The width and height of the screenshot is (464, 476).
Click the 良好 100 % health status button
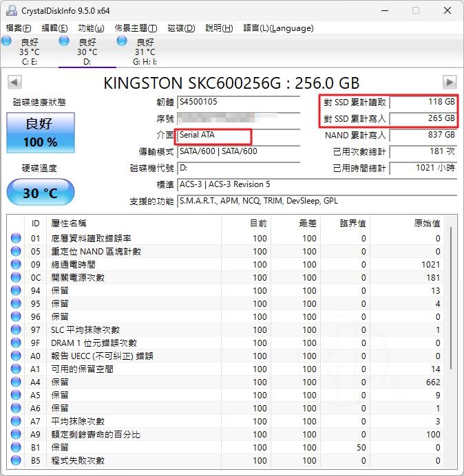41,133
